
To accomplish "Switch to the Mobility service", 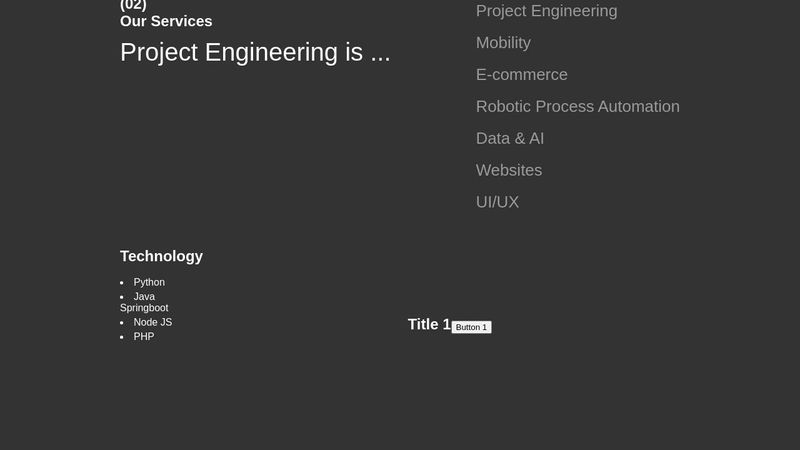I will [503, 43].
